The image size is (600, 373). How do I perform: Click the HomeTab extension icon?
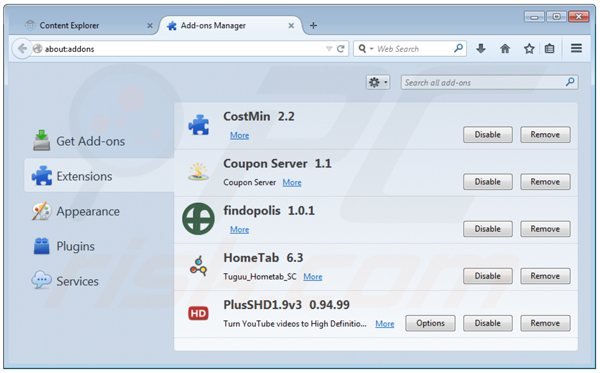click(198, 266)
